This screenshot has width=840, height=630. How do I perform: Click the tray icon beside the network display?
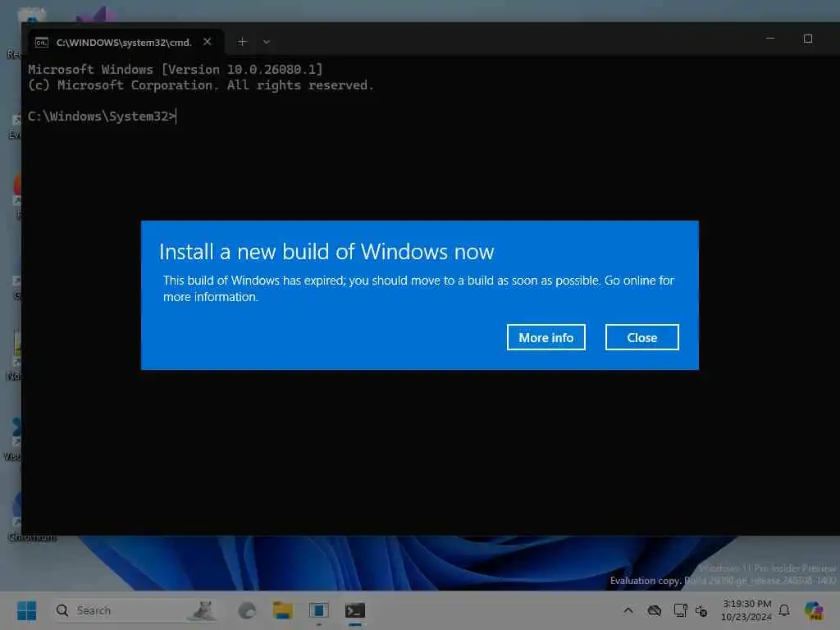pos(701,610)
